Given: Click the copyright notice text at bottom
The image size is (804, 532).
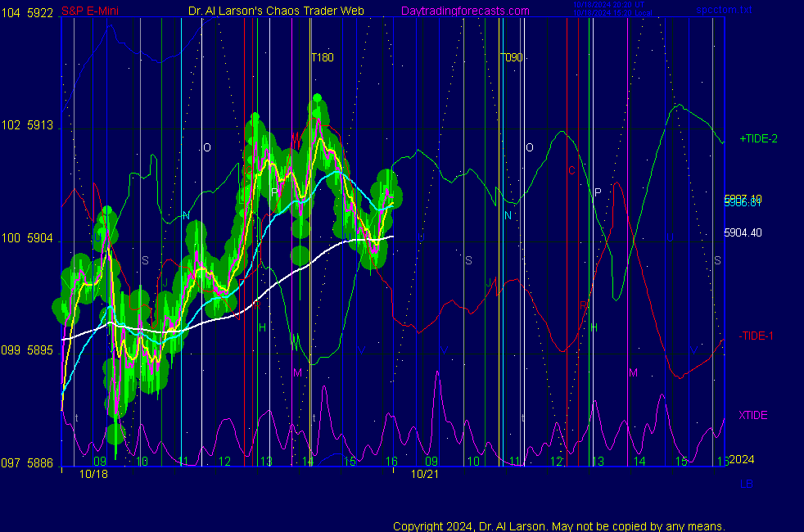Looking at the screenshot, I should [x=558, y=525].
